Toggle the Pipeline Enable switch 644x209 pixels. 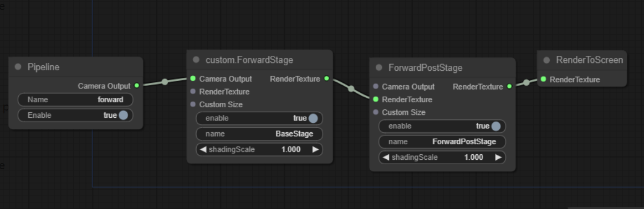[123, 116]
